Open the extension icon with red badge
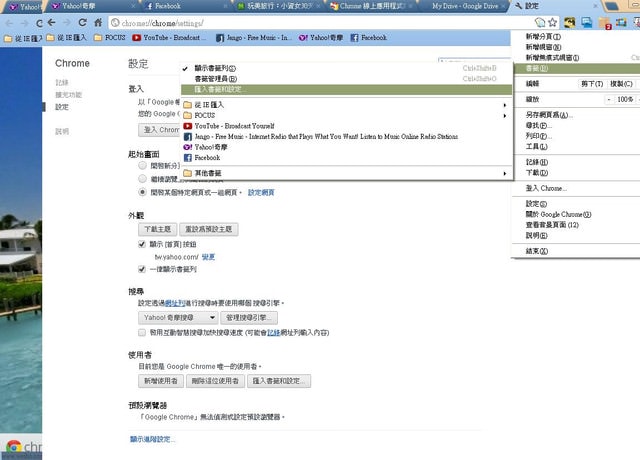This screenshot has height=460, width=640. [x=604, y=23]
